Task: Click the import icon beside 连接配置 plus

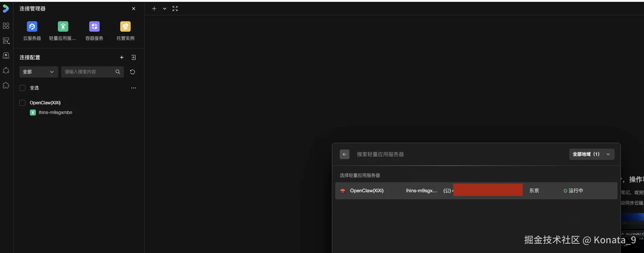Action: pos(134,57)
